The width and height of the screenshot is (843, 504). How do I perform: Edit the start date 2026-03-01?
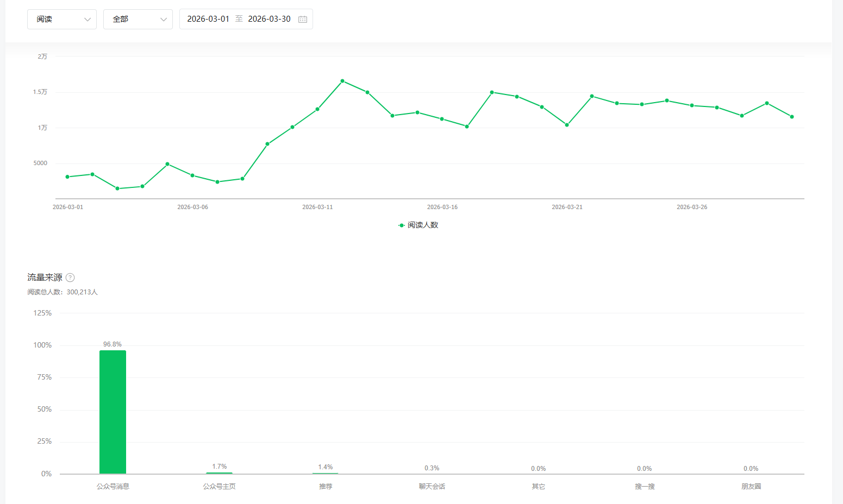coord(208,19)
